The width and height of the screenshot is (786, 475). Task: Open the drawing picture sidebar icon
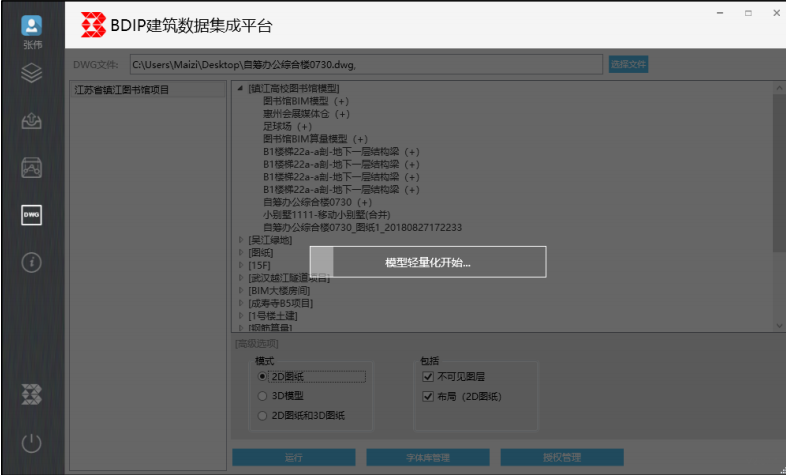tap(32, 167)
